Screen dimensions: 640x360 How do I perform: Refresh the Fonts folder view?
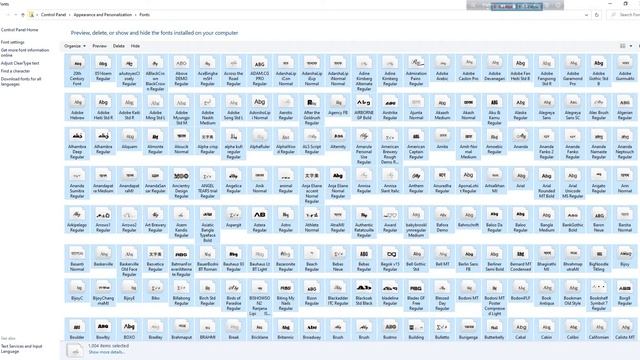click(x=597, y=15)
